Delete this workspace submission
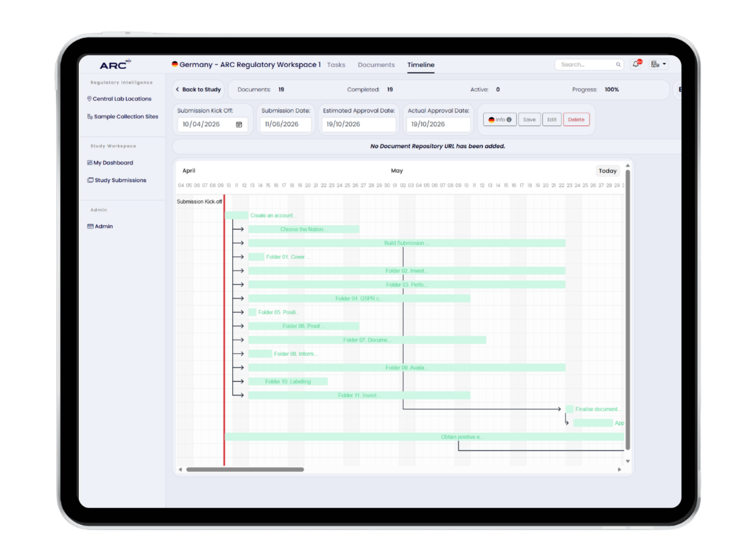 tap(576, 120)
